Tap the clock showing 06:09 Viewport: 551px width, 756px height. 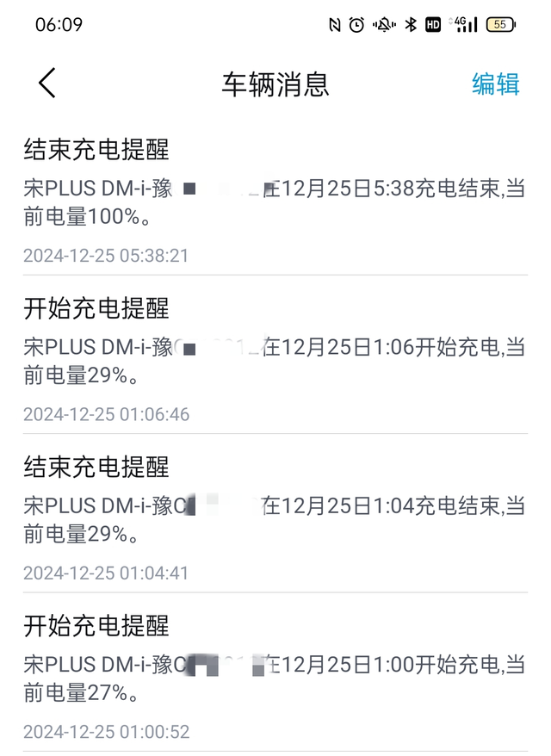click(59, 25)
